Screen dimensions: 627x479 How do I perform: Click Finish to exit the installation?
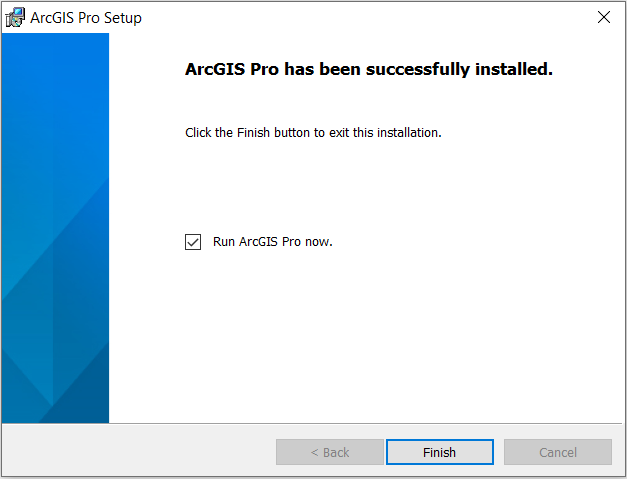[x=439, y=452]
